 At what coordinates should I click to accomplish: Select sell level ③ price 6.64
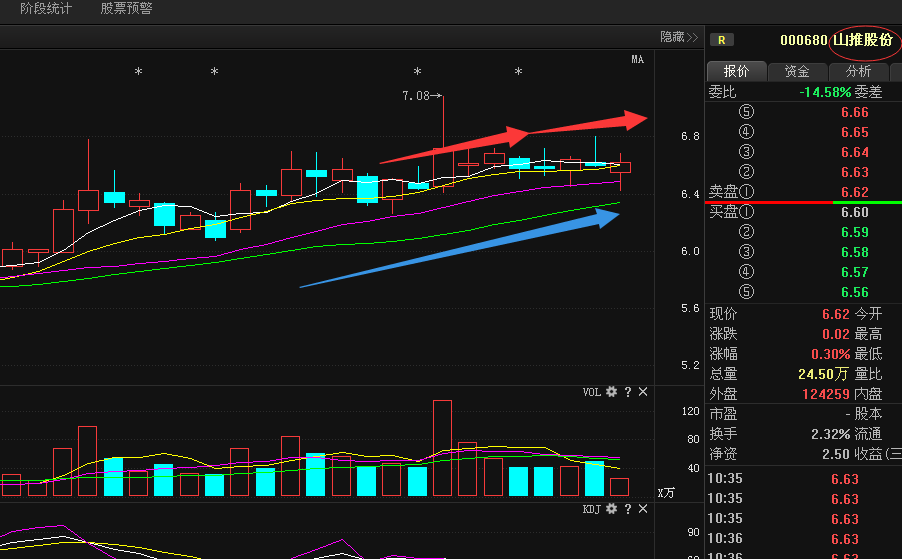[855, 152]
